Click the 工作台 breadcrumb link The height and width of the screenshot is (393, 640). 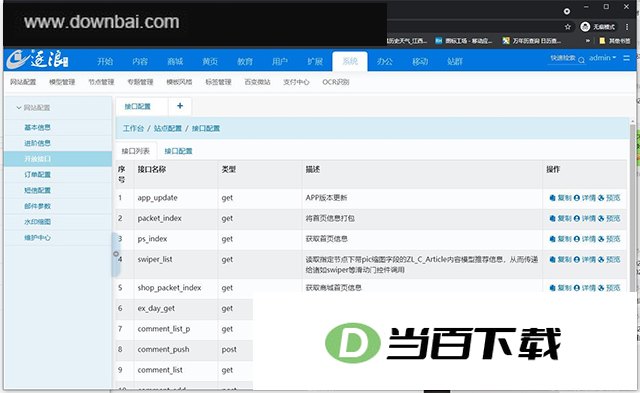click(x=133, y=129)
